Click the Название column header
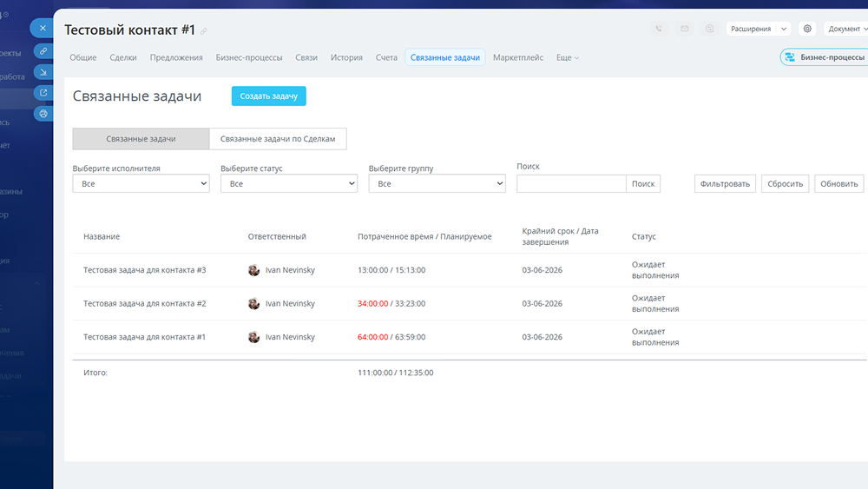Viewport: 868px width, 489px height. pyautogui.click(x=102, y=236)
